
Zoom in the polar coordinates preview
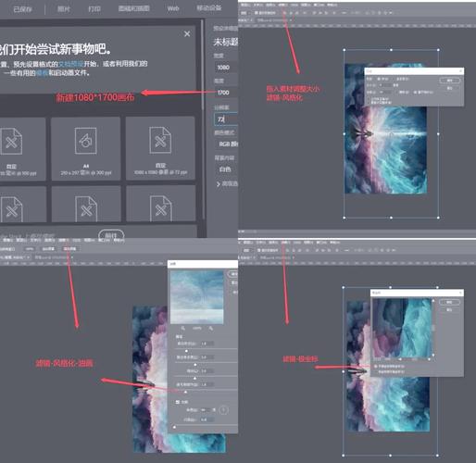[429, 359]
